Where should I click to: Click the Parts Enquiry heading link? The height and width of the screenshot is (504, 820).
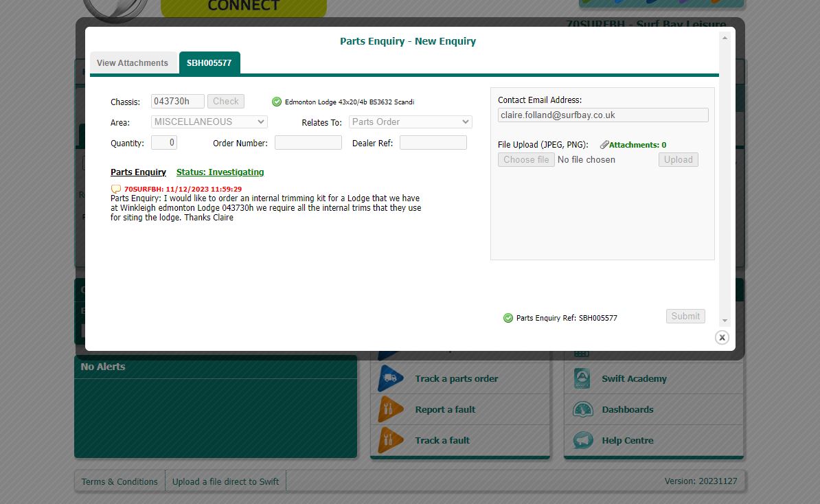coord(138,172)
